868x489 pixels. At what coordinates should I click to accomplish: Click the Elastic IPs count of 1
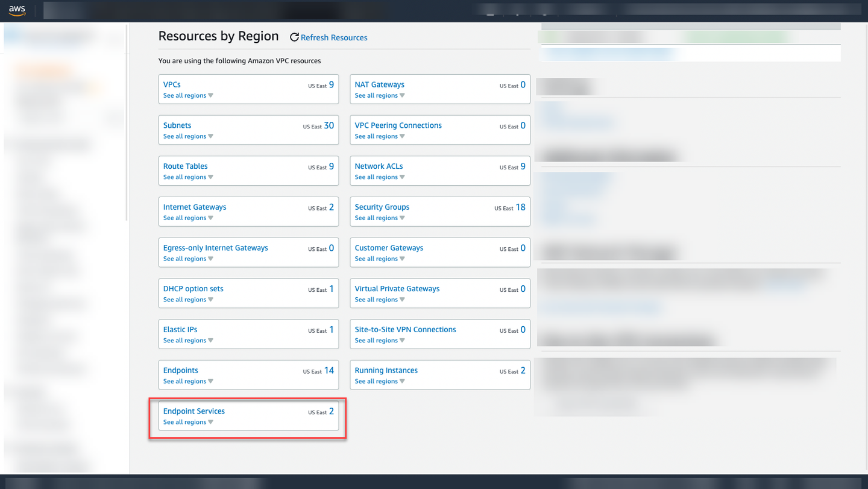tap(331, 330)
